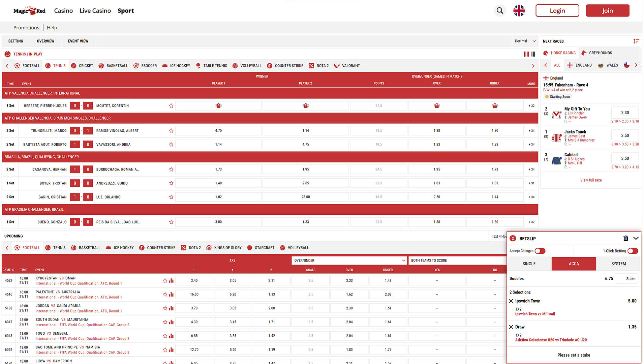Select Esoccer in the in-play sports bar
The image size is (643, 364).
point(145,66)
